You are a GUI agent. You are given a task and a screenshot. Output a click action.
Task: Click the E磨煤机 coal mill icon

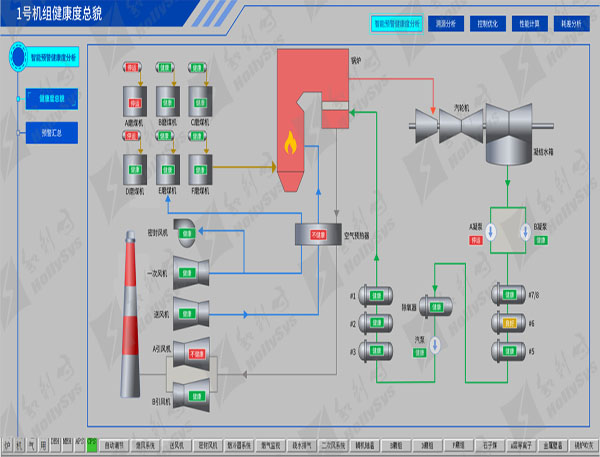point(168,170)
